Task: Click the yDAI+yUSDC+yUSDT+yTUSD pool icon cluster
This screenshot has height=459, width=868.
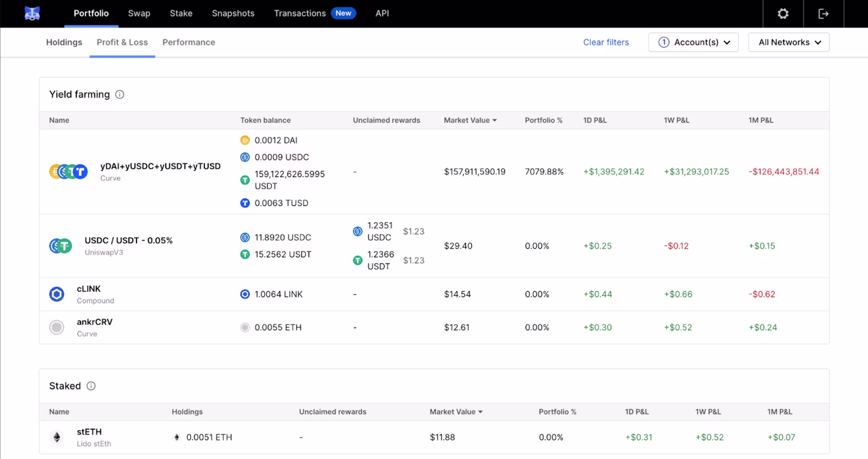Action: pyautogui.click(x=69, y=172)
